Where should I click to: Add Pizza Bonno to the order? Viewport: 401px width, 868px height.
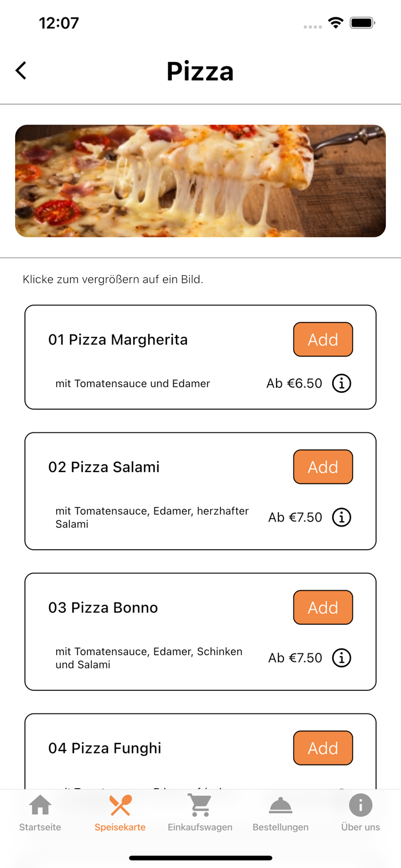(323, 608)
